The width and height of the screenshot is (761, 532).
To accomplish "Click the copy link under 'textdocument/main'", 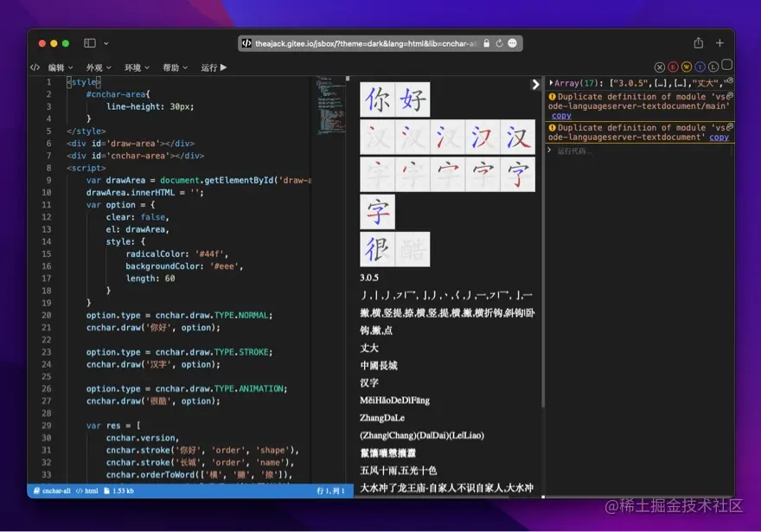I will [561, 116].
